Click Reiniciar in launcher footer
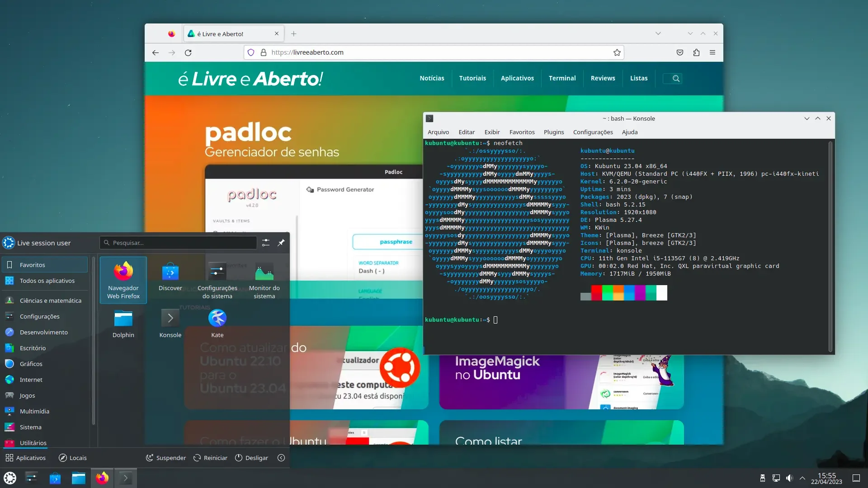The height and width of the screenshot is (488, 868). tap(210, 458)
